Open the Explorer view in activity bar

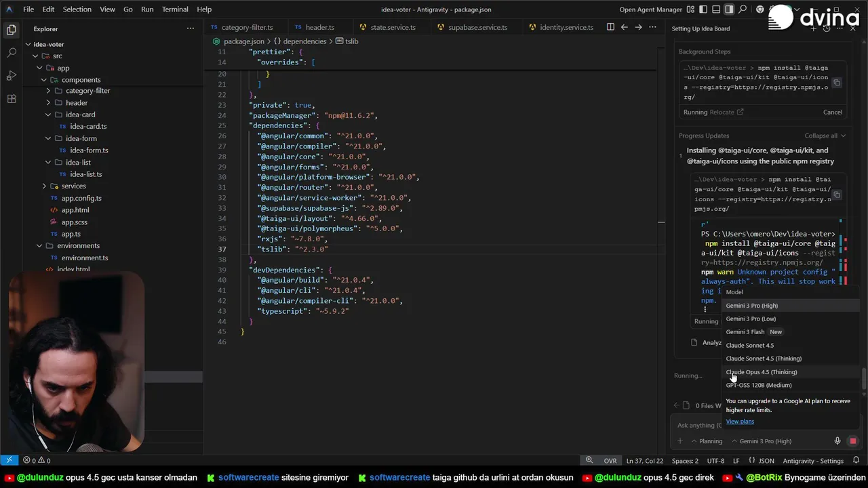(11, 30)
